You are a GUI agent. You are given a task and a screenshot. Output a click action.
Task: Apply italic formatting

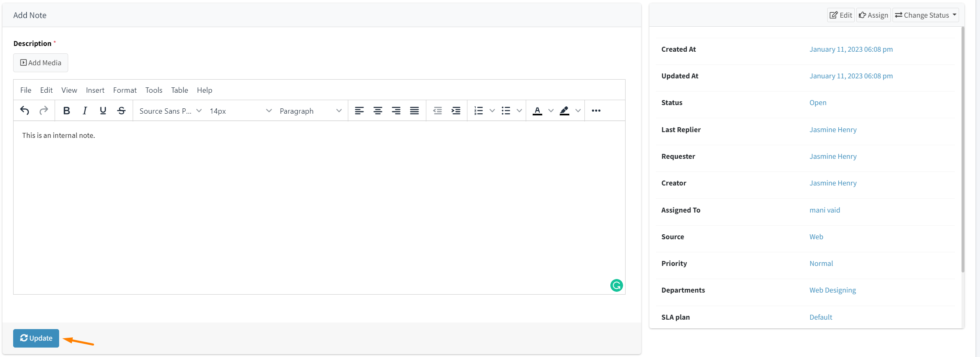click(x=85, y=111)
